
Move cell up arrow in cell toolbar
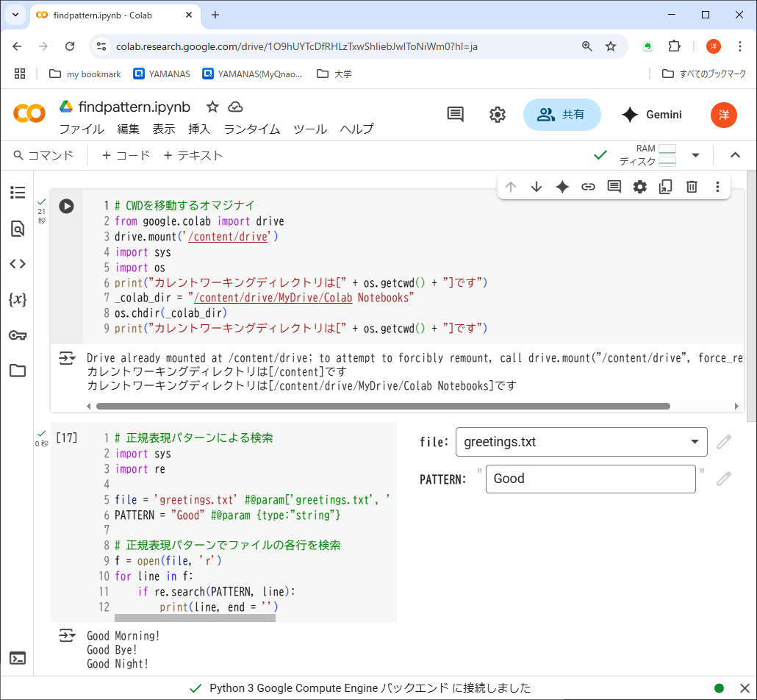511,187
